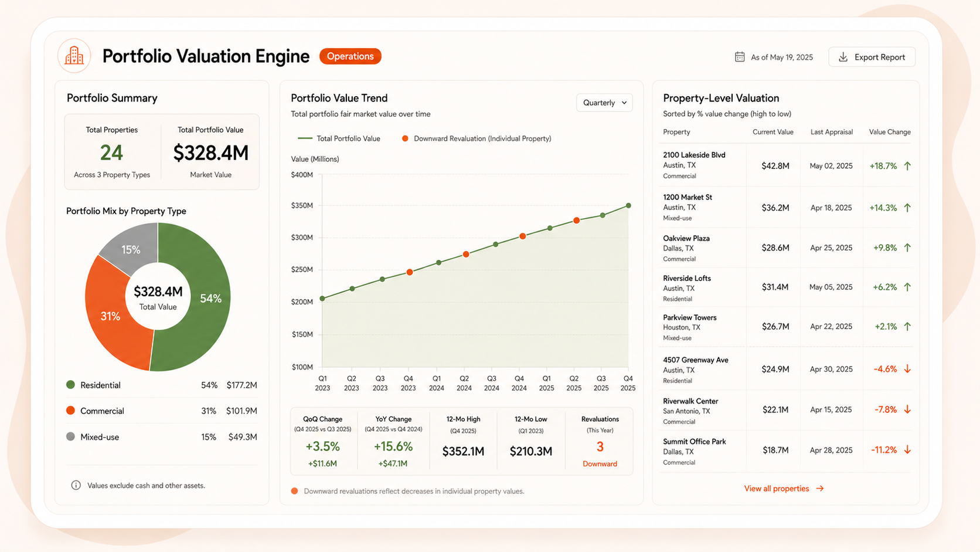Toggle the Downward Revaluation legend entry

476,138
